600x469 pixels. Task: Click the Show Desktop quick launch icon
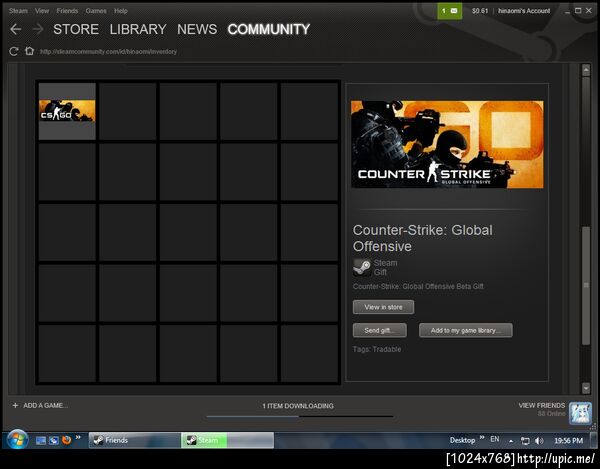41,440
